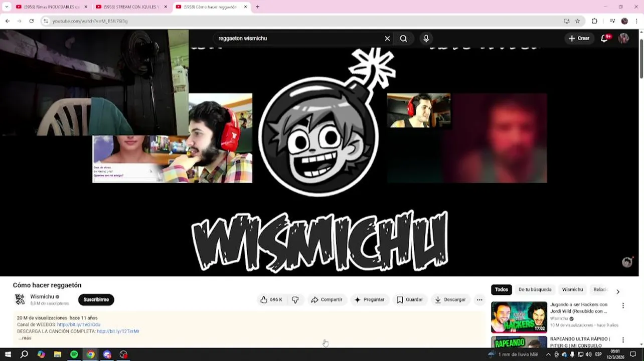The width and height of the screenshot is (644, 361).
Task: Open the Chrome three-dot menu
Action: 636,21
